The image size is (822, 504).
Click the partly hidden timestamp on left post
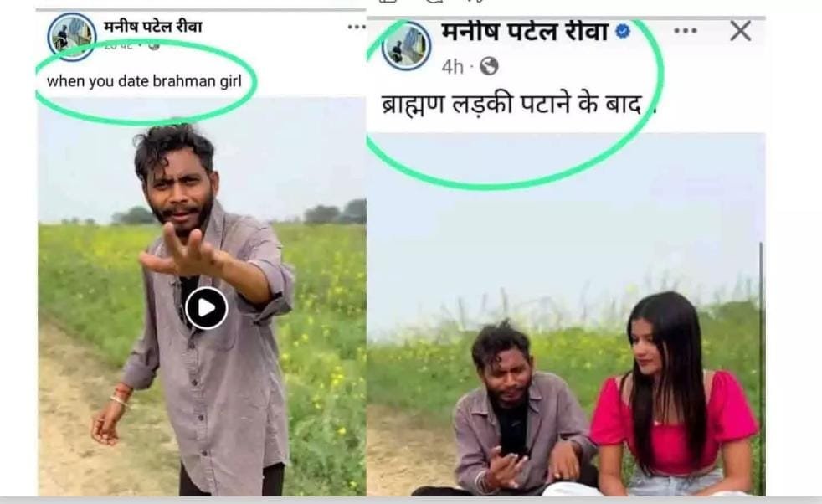[118, 46]
